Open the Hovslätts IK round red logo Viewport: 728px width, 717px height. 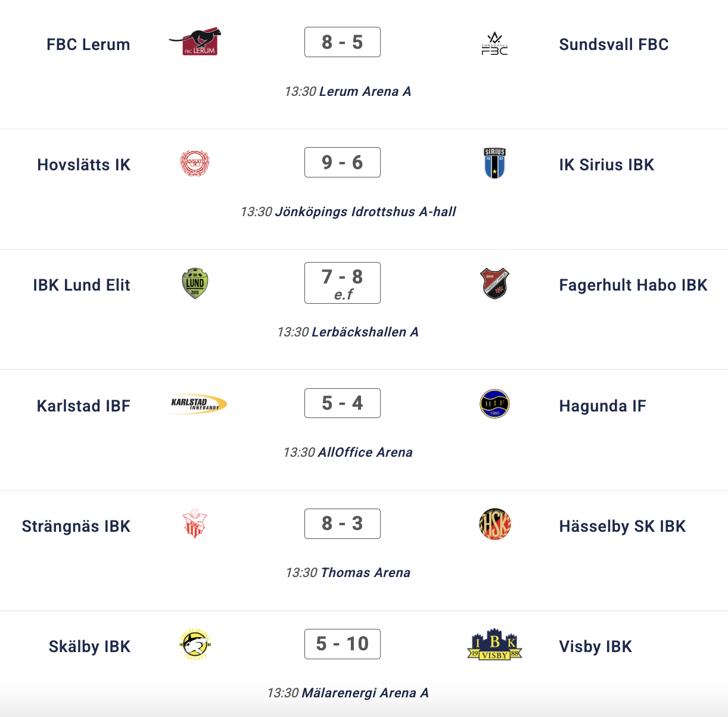coord(195,163)
